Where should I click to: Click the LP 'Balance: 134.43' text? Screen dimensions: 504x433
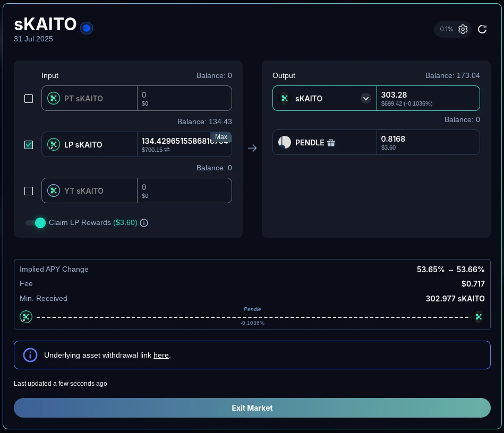[204, 122]
